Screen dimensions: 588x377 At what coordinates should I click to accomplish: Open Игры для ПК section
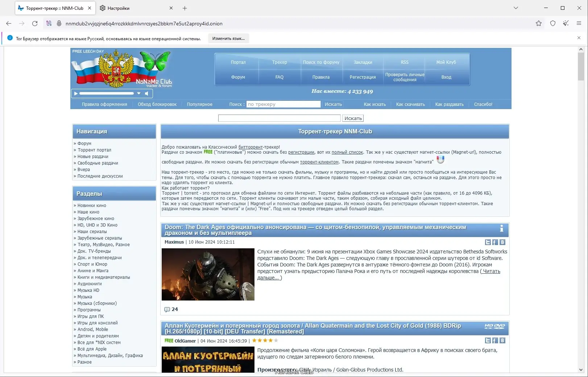click(91, 316)
